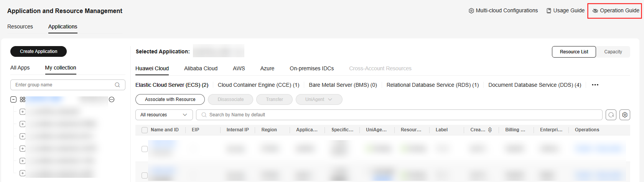This screenshot has height=182, width=644.
Task: Click the sort arrows on Created column
Action: coord(490,130)
